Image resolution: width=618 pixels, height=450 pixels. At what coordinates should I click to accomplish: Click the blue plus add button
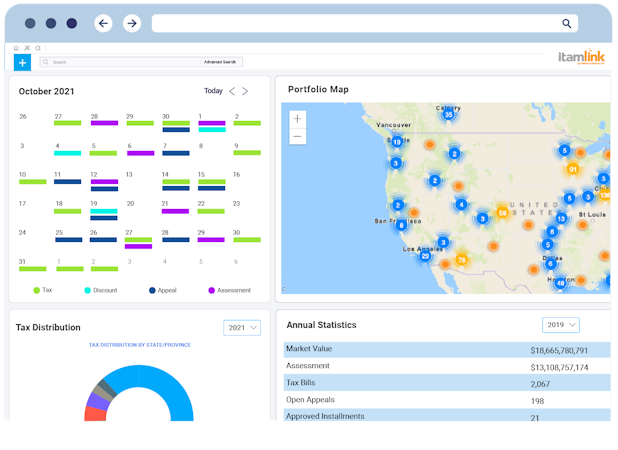(22, 62)
